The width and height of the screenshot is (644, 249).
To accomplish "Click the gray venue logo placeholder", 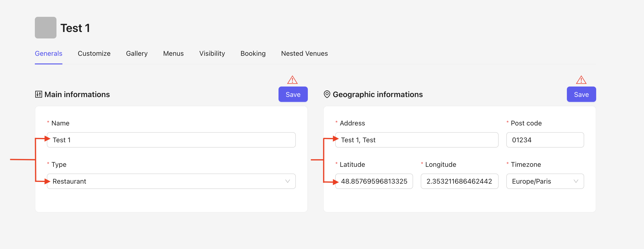I will point(45,27).
